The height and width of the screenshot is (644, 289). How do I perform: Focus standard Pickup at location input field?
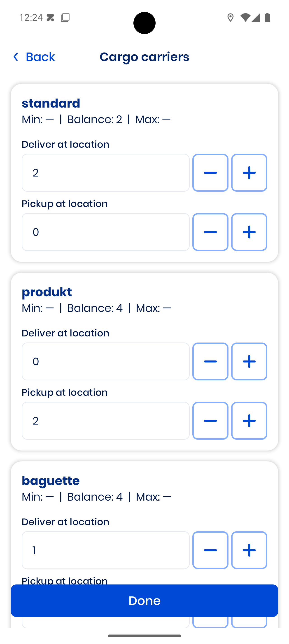(105, 232)
